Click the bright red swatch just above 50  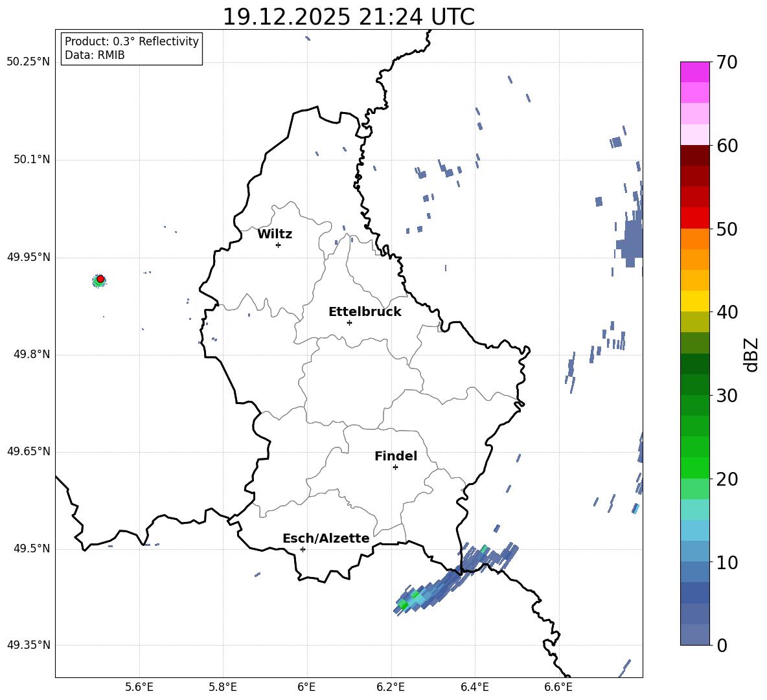[x=694, y=218]
